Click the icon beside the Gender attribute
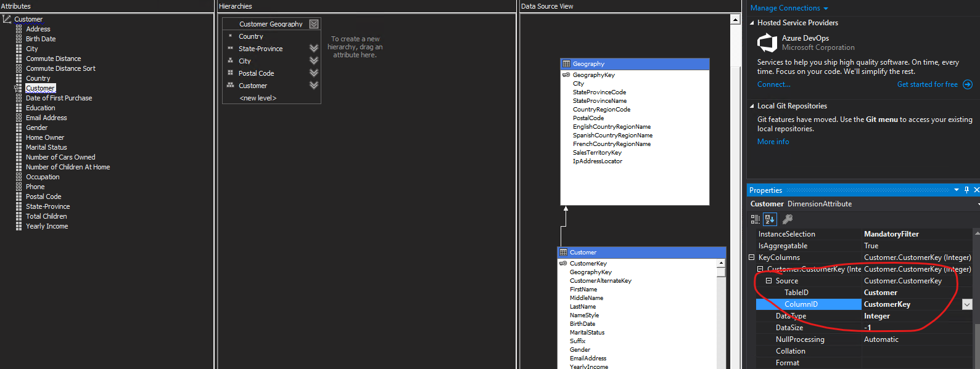 (x=19, y=128)
